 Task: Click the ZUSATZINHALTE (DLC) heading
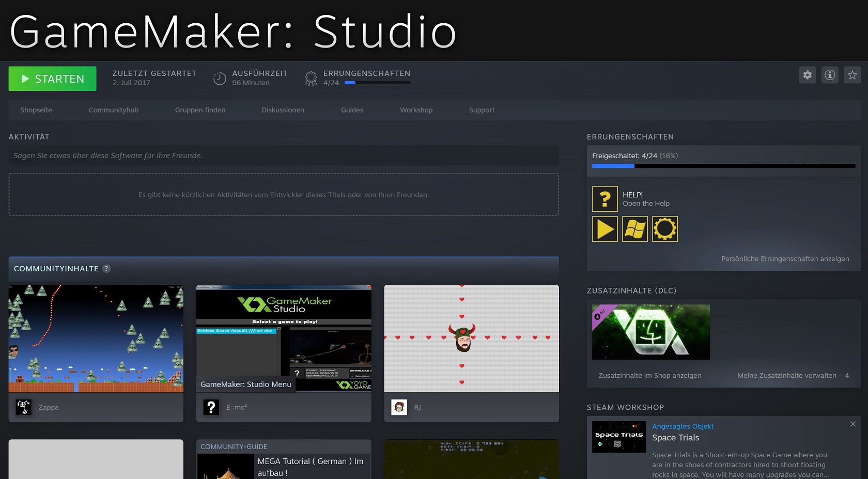click(x=631, y=291)
